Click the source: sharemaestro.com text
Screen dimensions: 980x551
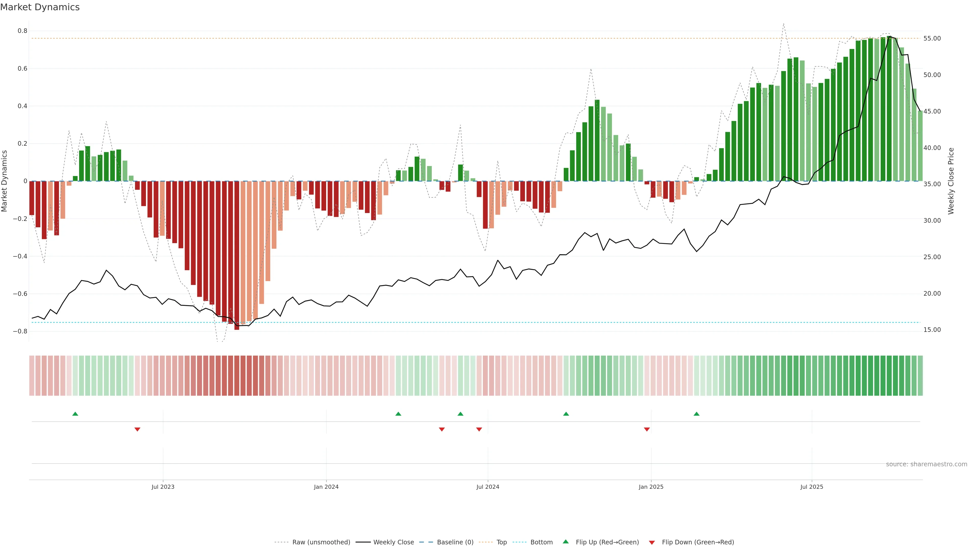pyautogui.click(x=926, y=464)
